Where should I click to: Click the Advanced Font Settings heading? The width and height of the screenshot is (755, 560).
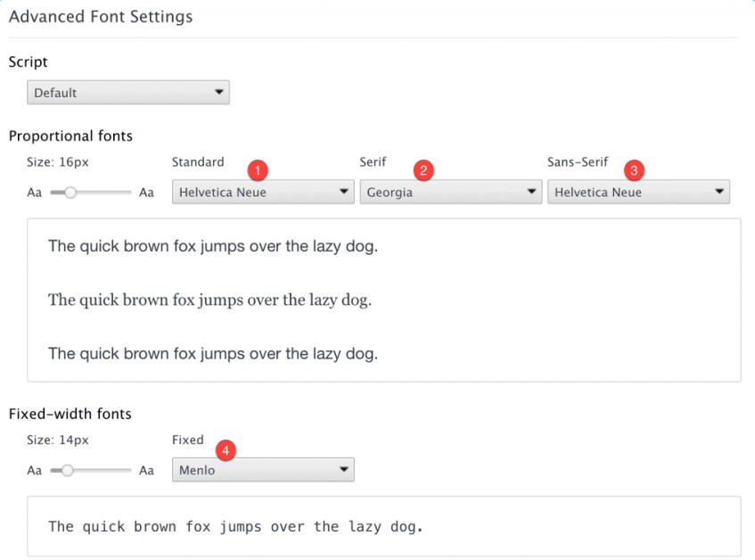(x=101, y=17)
